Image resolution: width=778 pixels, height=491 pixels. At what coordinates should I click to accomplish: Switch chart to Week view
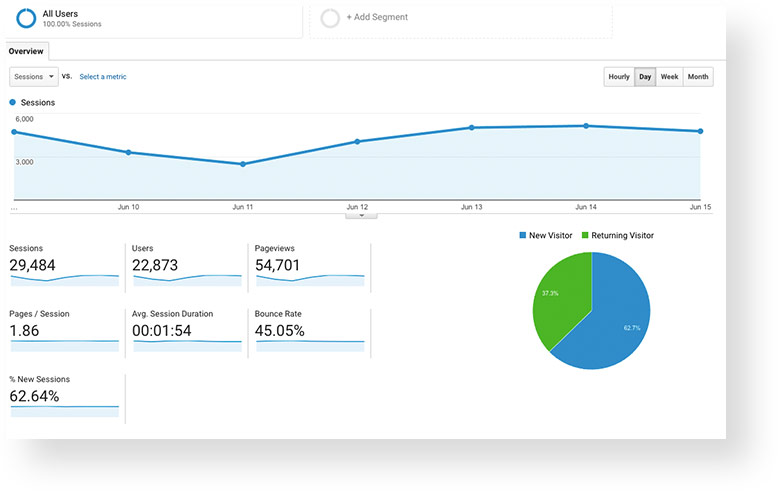(669, 77)
